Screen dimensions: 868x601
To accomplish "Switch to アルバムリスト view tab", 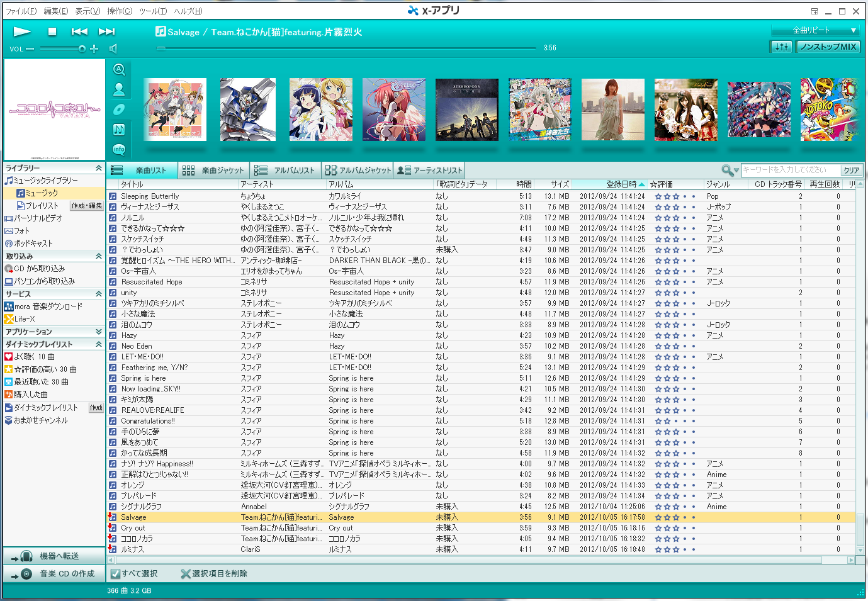I will click(285, 170).
